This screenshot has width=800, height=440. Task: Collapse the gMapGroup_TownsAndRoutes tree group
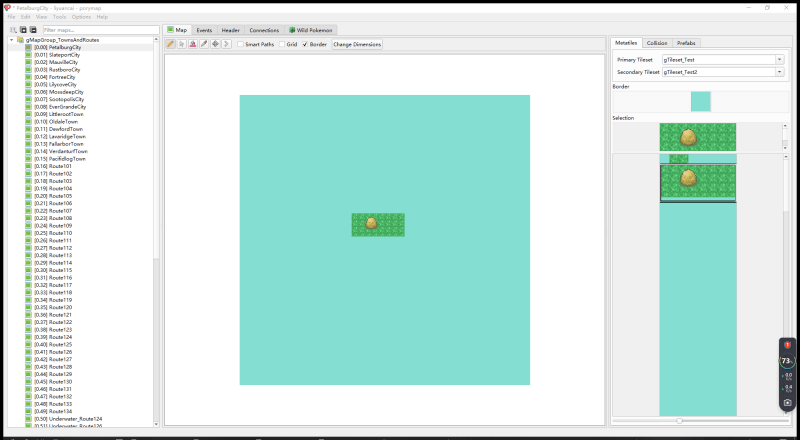click(10, 40)
